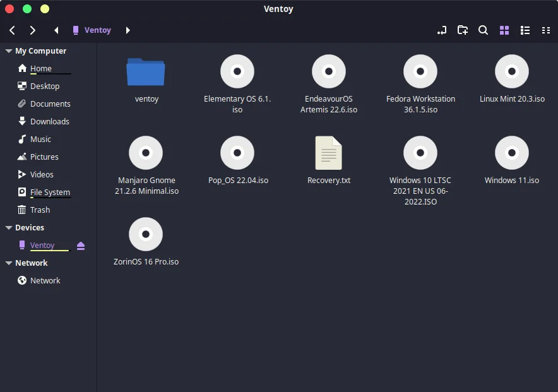Viewport: 558px width, 392px height.
Task: Eject the Ventoy device
Action: tap(81, 246)
